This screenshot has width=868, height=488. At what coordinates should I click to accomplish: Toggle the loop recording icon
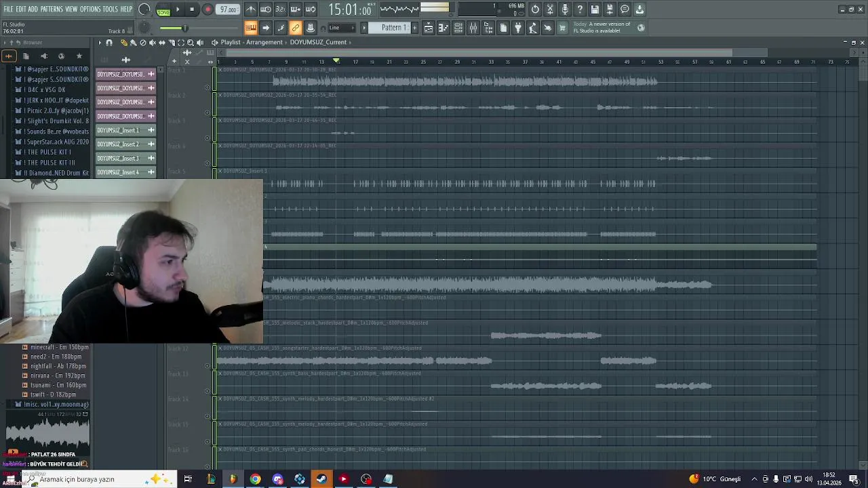click(311, 9)
